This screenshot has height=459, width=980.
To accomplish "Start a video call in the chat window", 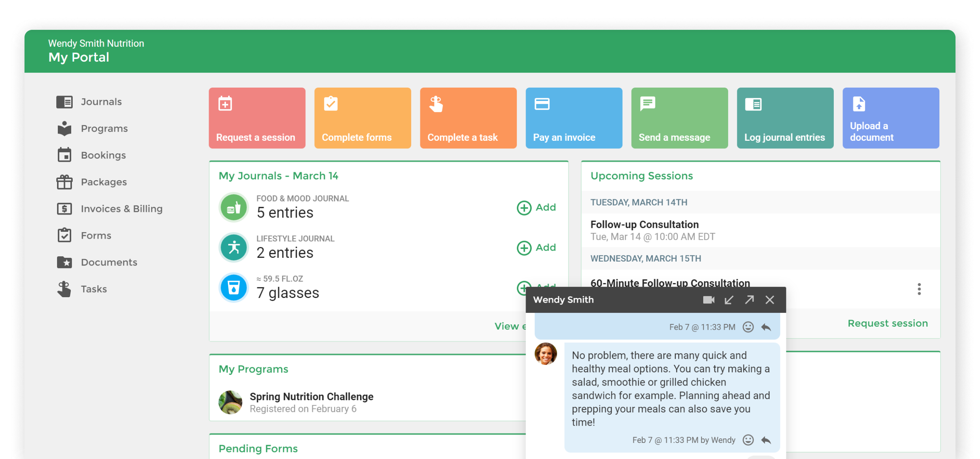I will (x=709, y=300).
